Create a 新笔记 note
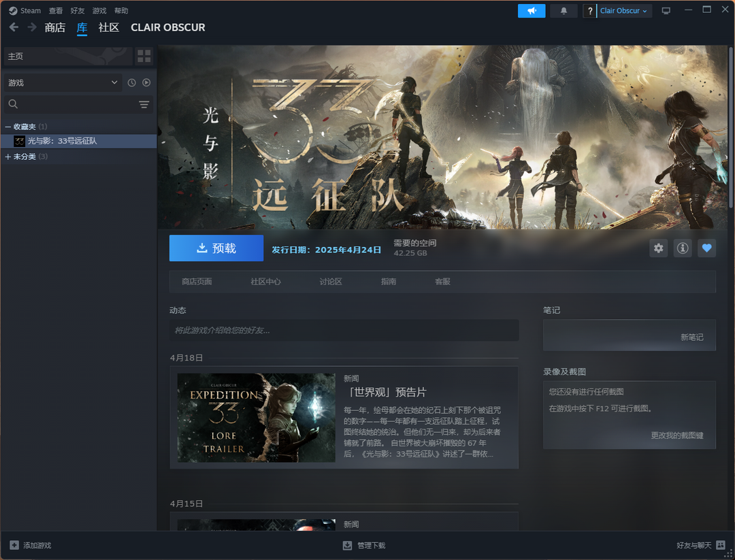 pos(692,337)
